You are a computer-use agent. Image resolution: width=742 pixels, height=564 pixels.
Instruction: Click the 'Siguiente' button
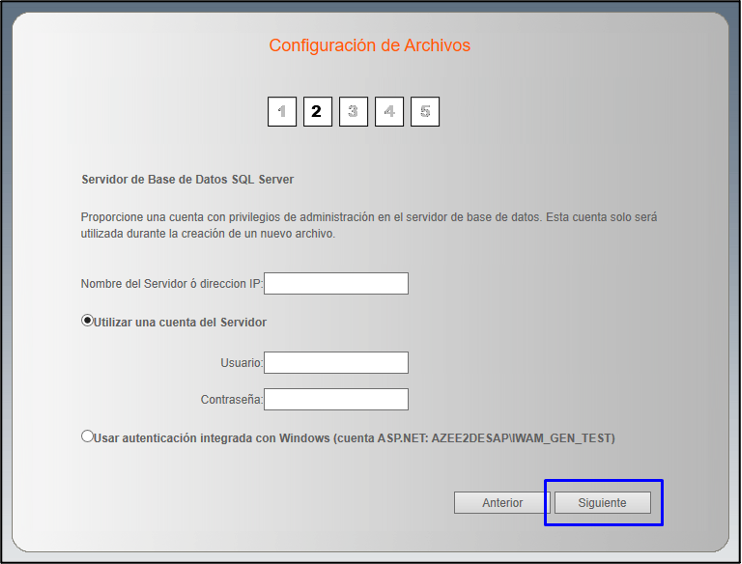click(602, 502)
